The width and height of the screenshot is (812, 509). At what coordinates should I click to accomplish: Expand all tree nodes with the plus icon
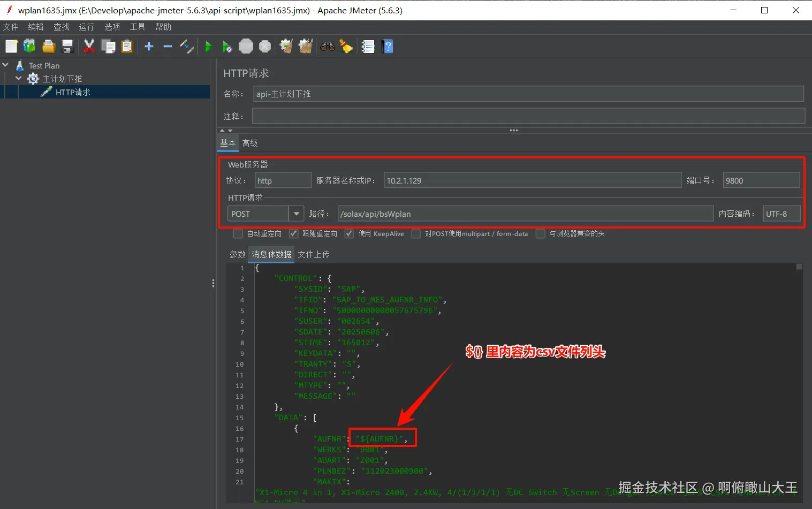pos(149,47)
